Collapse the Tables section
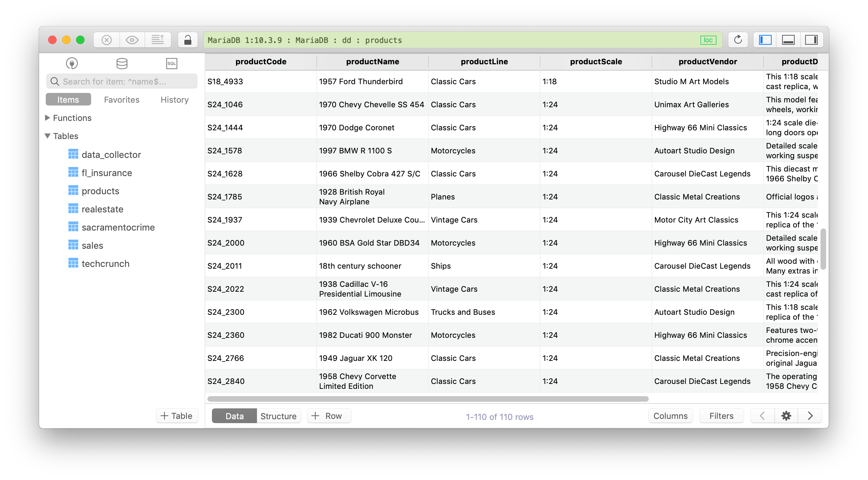 47,136
